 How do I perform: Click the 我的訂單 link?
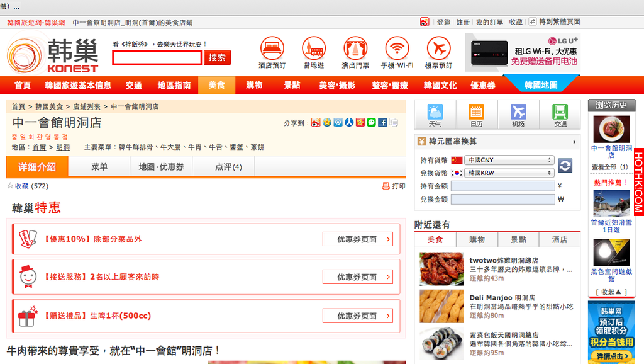pos(489,22)
